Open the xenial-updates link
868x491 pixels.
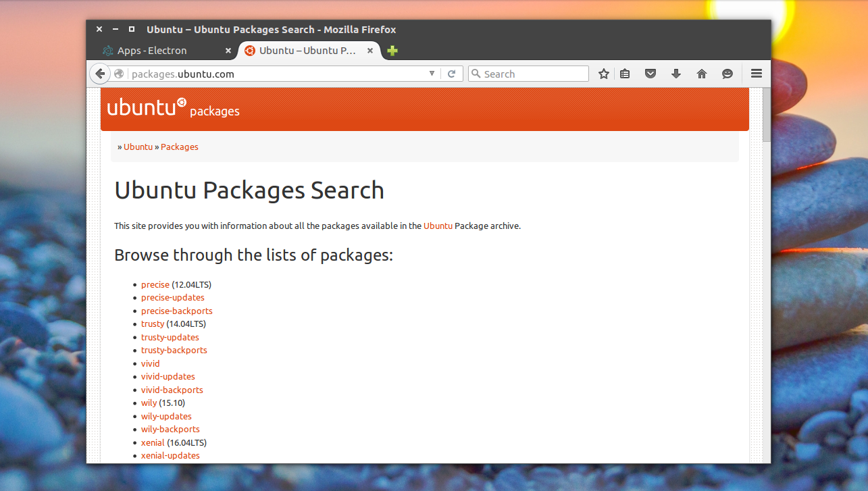tap(170, 455)
